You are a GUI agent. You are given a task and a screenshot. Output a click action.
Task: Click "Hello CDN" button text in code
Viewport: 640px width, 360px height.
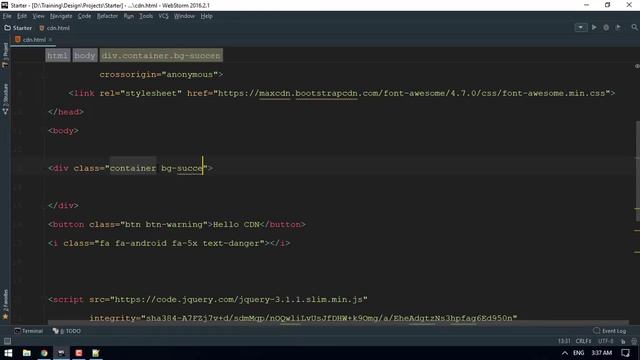[x=236, y=224]
